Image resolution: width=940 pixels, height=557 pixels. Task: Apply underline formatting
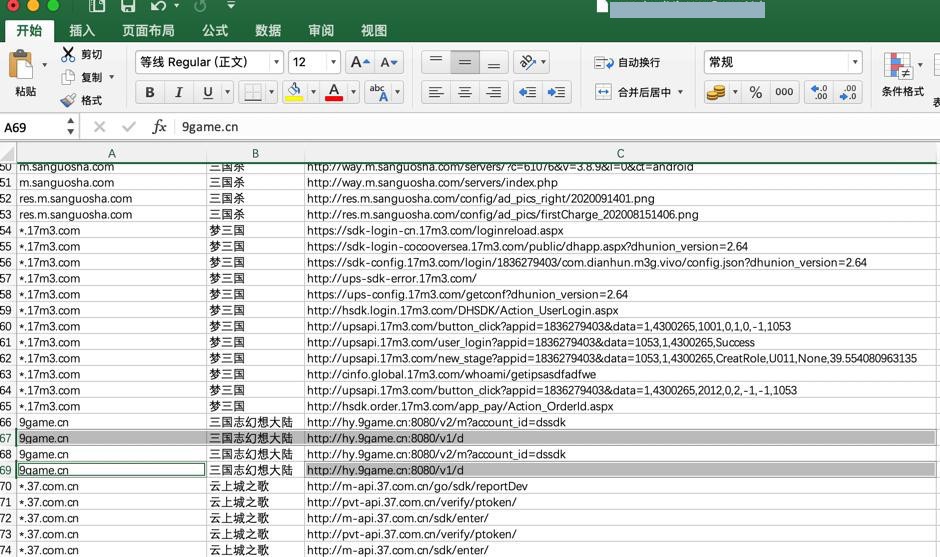point(208,92)
